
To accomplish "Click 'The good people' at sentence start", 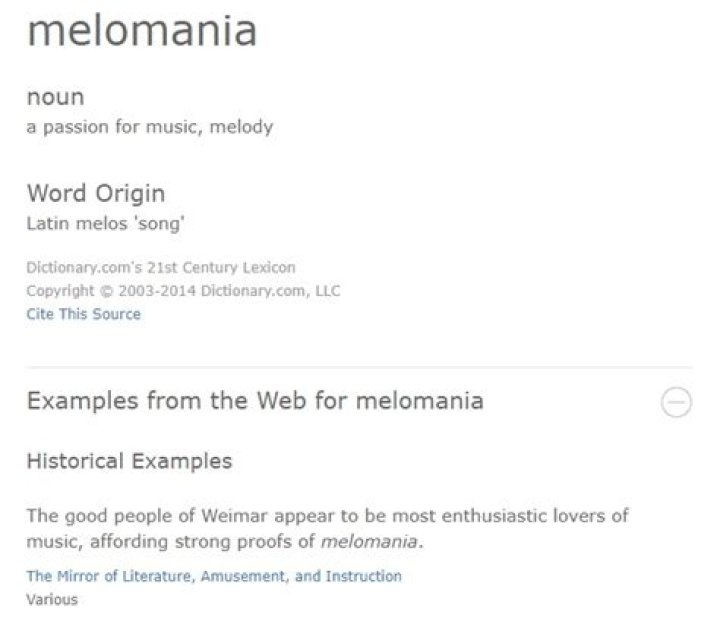I will point(87,516).
